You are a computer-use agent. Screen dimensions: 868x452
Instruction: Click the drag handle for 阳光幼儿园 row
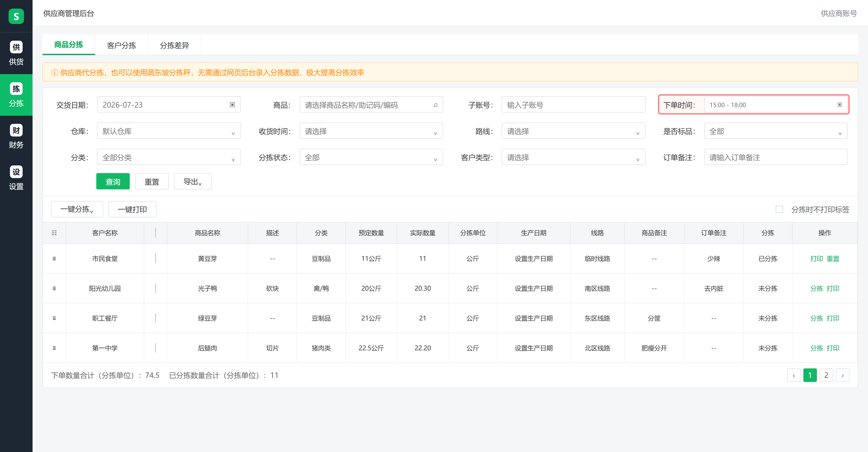(54, 288)
